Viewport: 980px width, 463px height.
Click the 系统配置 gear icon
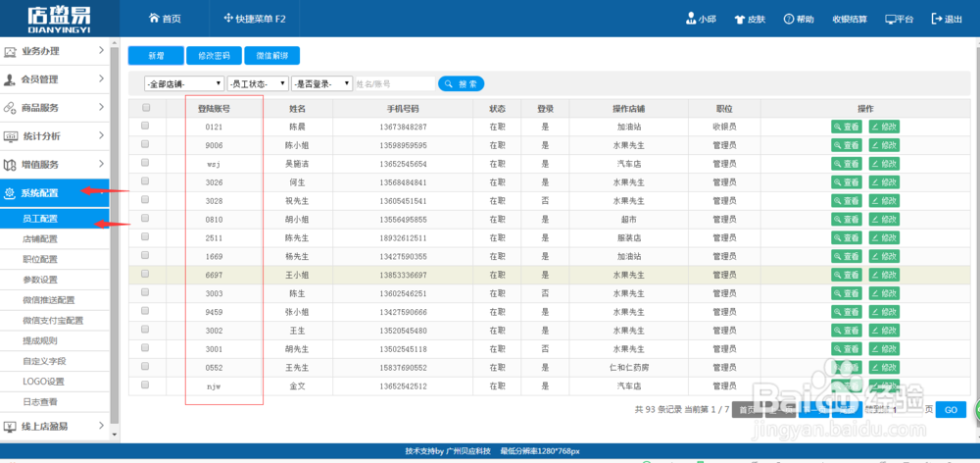pos(10,193)
